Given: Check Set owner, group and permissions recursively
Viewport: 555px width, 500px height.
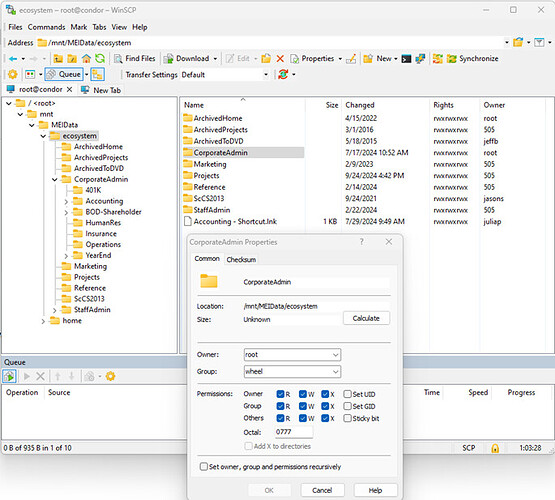Looking at the screenshot, I should [204, 467].
